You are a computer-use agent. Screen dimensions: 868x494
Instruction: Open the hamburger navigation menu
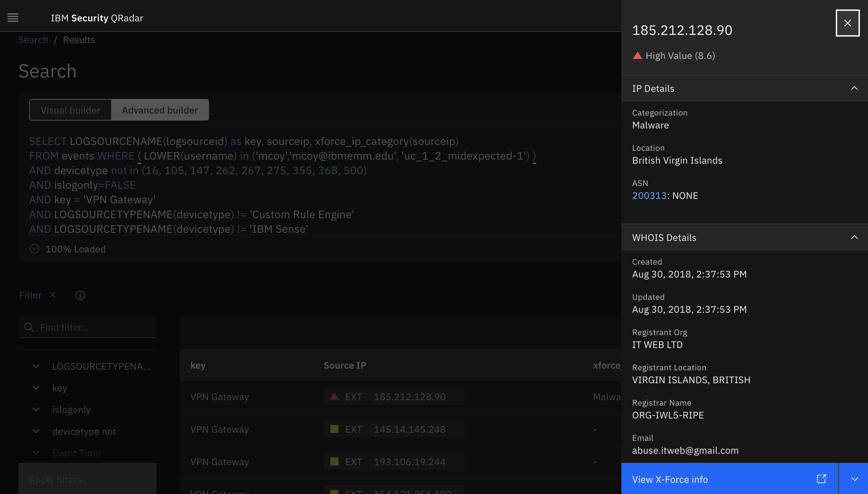tap(13, 18)
